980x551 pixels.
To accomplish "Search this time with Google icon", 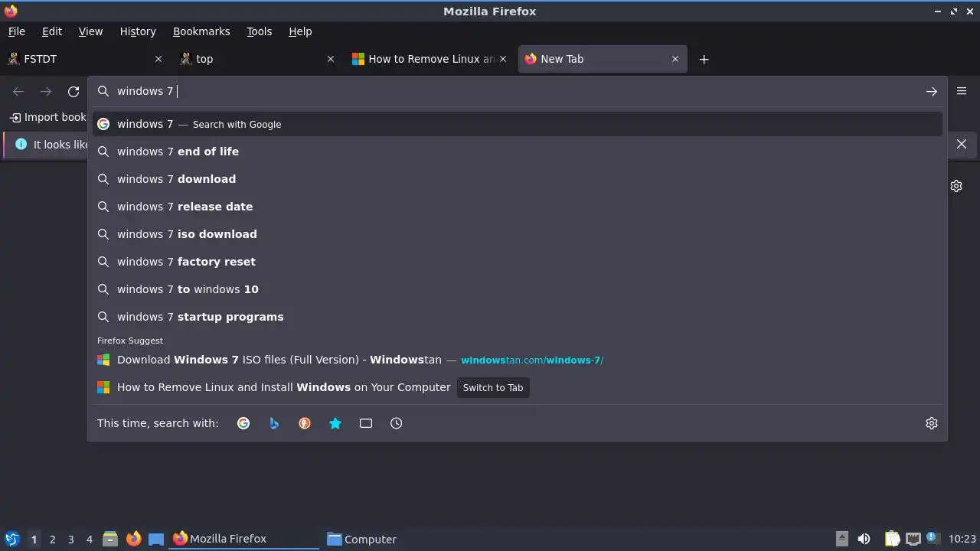I will (243, 423).
